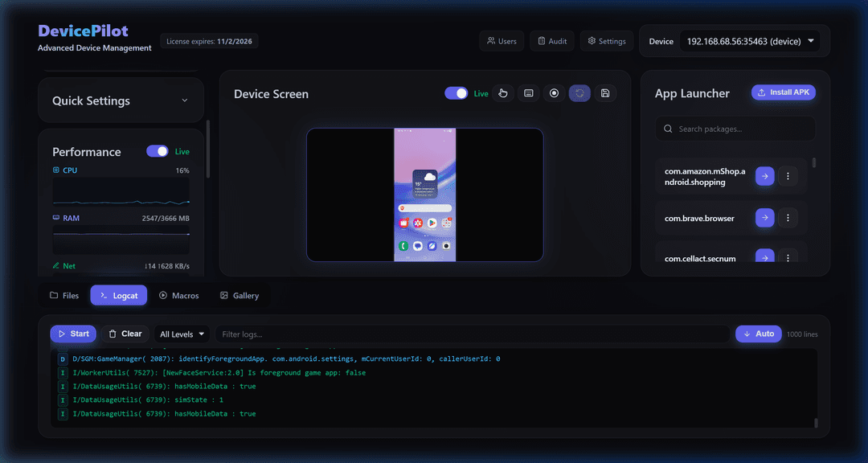Click the Net KB/s value
Screen dimensions: 868x463
click(x=166, y=266)
